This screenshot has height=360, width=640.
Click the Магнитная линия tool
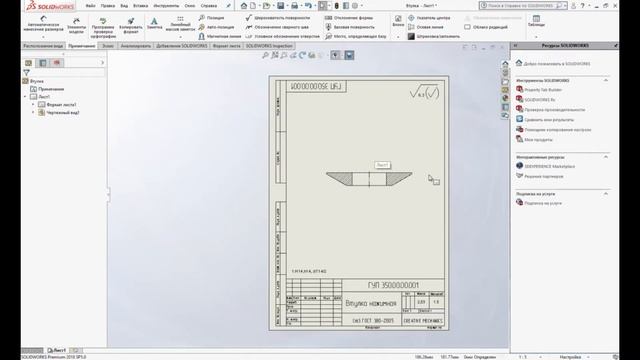tap(220, 36)
